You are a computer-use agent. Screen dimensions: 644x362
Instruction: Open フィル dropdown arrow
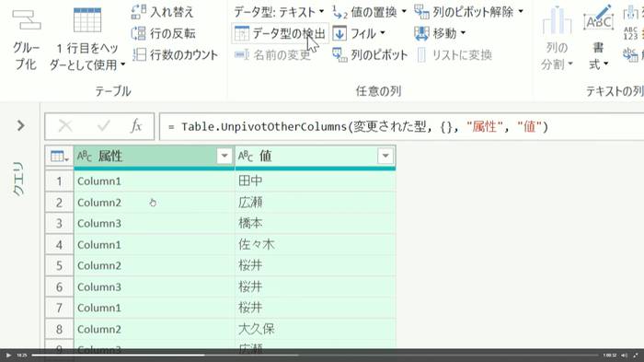[383, 32]
